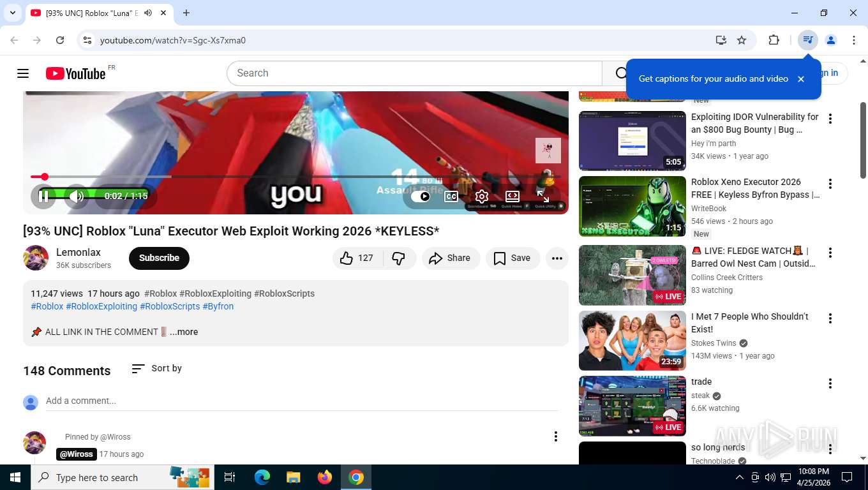Open pinned comment options menu
Viewport: 868px width, 490px height.
coord(556,436)
